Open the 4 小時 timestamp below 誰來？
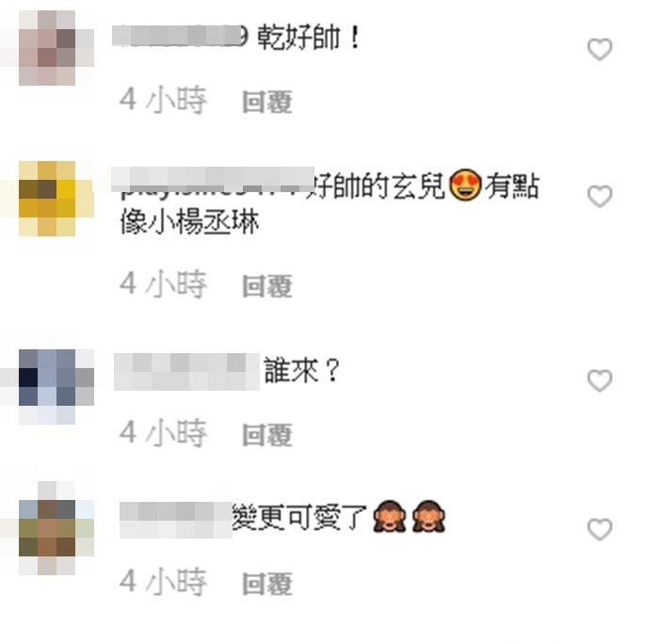 pos(164,432)
